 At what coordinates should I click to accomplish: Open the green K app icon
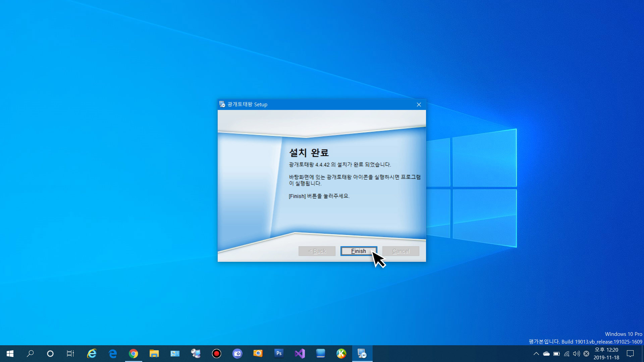341,354
